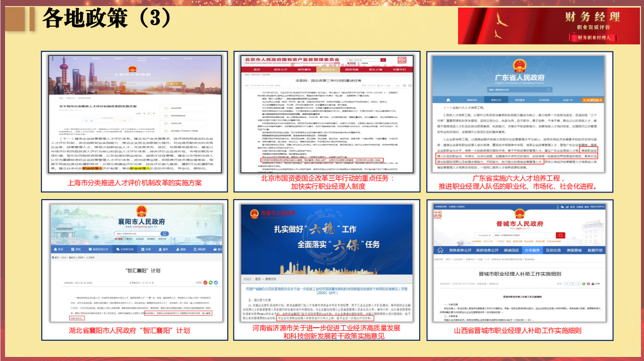Click the orange 长者浏览模式 button on Guangdong site

pos(593,100)
